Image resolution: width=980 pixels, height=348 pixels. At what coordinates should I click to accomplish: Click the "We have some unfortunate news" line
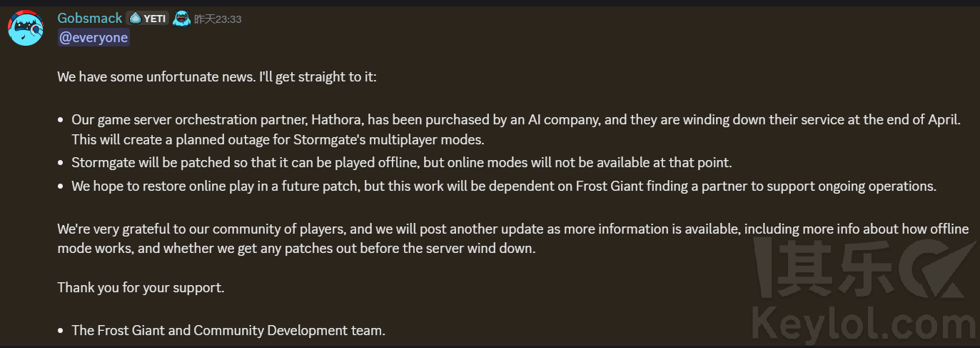click(x=217, y=76)
